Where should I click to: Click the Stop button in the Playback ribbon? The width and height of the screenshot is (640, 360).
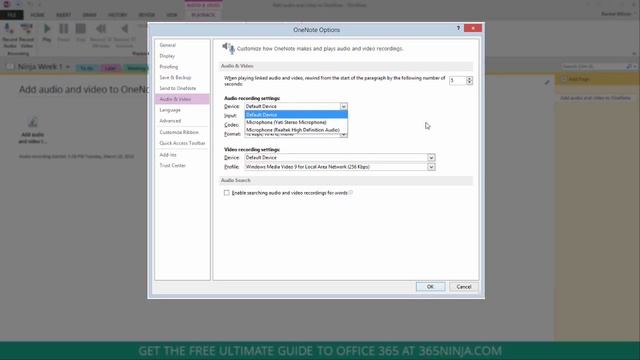pyautogui.click(x=81, y=32)
